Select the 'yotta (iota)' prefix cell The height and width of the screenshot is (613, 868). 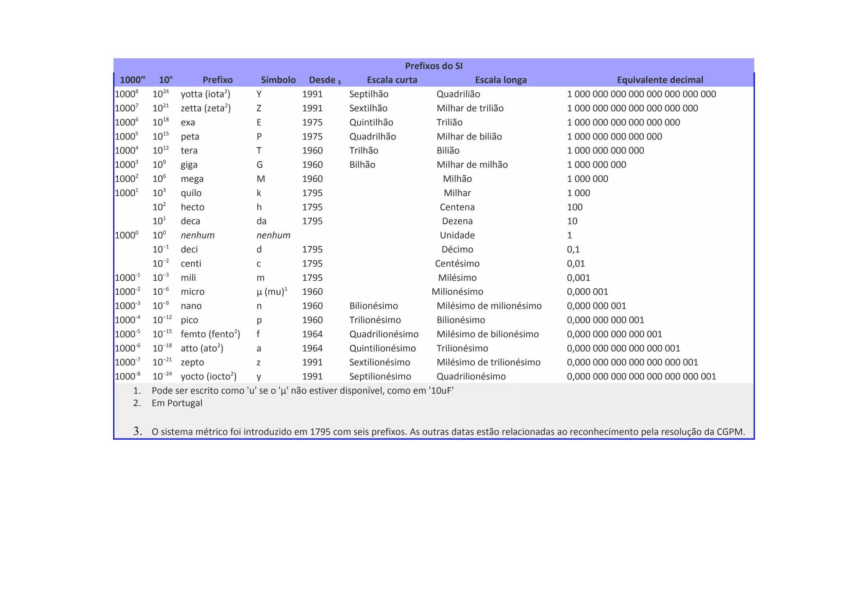pyautogui.click(x=206, y=94)
